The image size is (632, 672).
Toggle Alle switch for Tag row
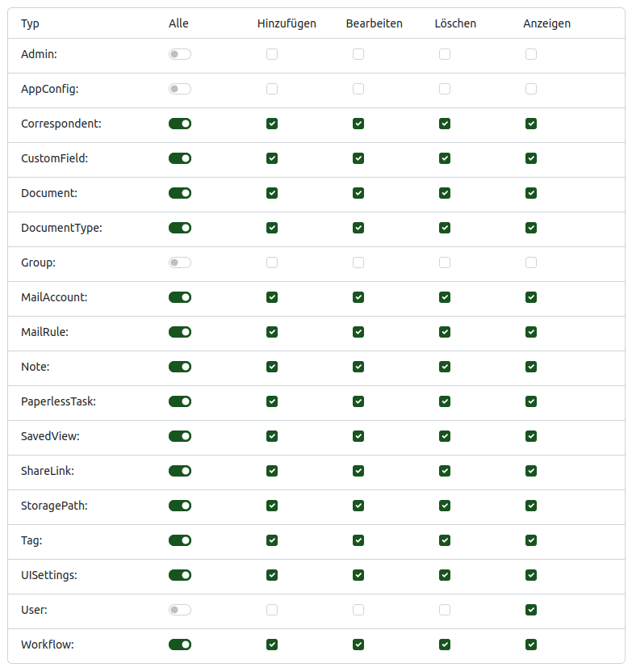point(180,540)
